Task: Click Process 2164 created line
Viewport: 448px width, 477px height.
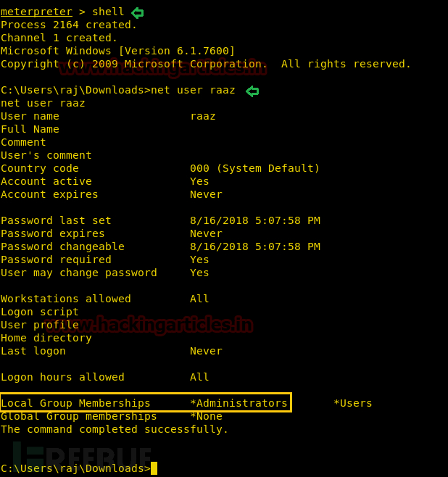Action: click(69, 25)
